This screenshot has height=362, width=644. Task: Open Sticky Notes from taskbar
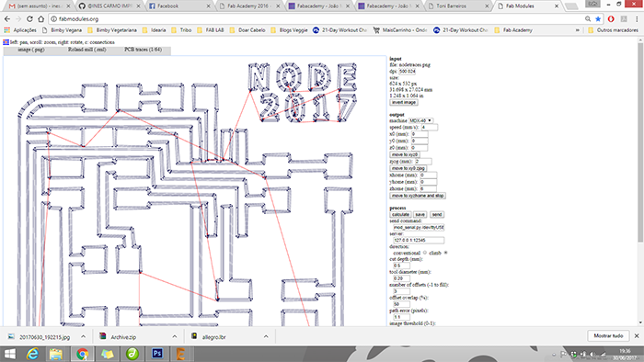tap(108, 354)
